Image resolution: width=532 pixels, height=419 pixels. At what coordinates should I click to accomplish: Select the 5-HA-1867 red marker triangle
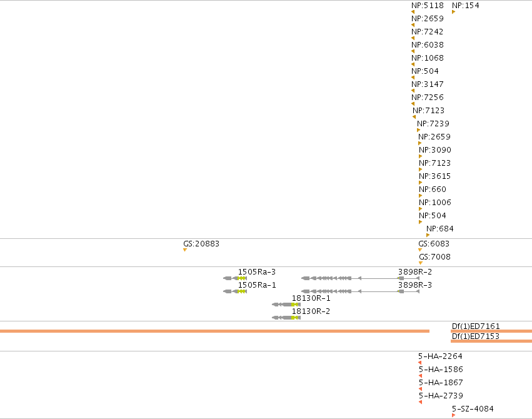(421, 389)
